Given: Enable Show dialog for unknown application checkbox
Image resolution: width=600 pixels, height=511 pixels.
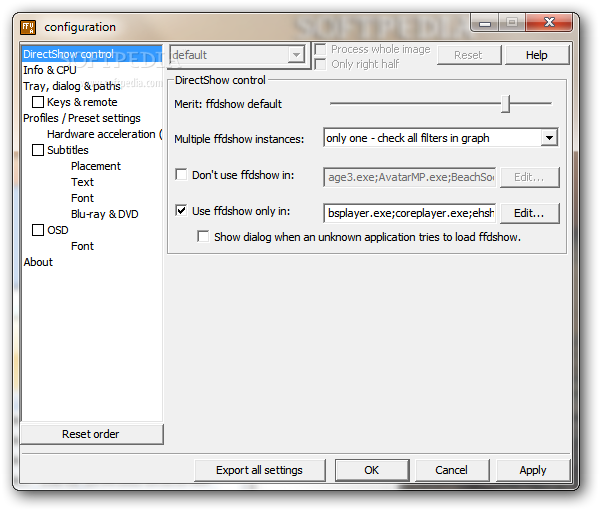Looking at the screenshot, I should [203, 237].
